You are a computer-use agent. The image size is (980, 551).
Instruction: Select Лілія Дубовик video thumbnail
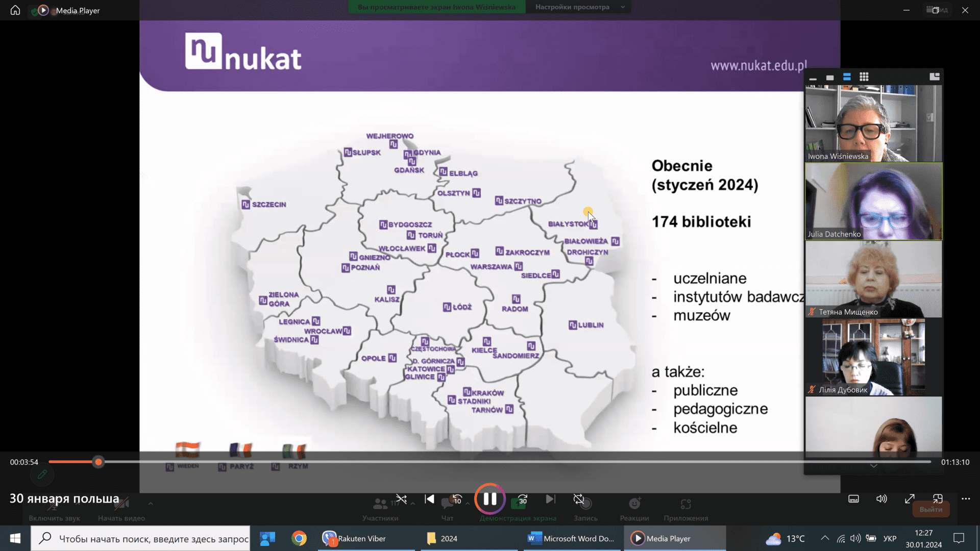tap(874, 357)
